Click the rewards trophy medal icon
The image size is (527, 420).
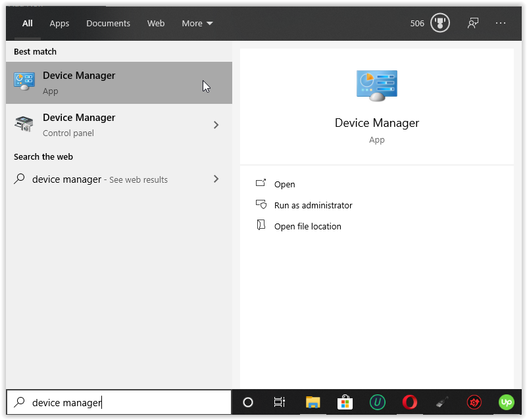click(x=439, y=23)
